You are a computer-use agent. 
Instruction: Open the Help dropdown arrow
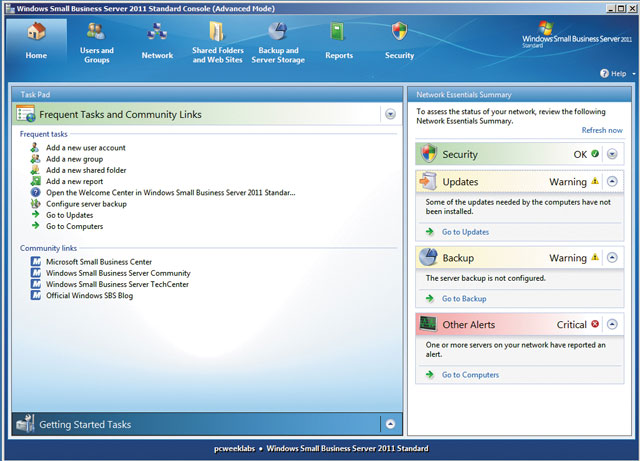633,74
